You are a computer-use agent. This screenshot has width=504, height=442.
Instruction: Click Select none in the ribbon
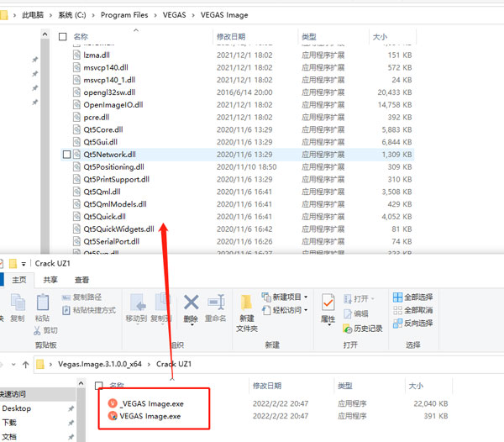(412, 310)
